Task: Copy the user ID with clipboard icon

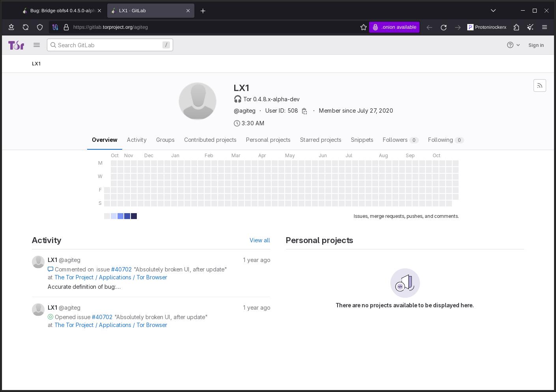Action: [304, 111]
